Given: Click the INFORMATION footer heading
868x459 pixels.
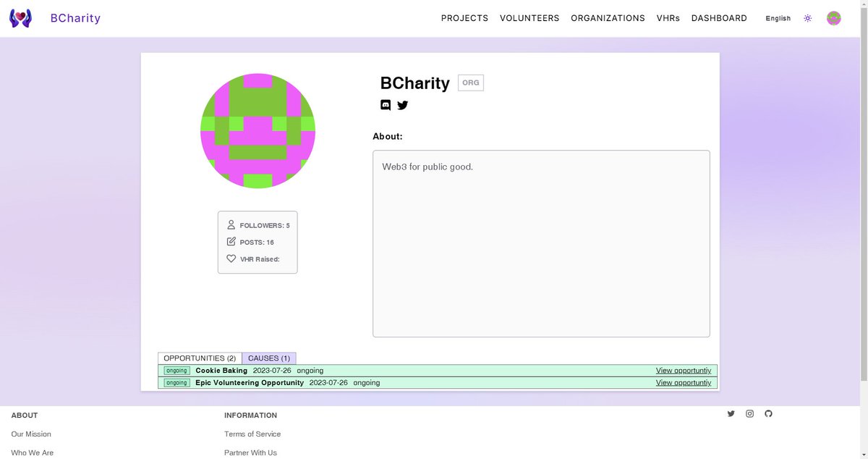Looking at the screenshot, I should [250, 416].
